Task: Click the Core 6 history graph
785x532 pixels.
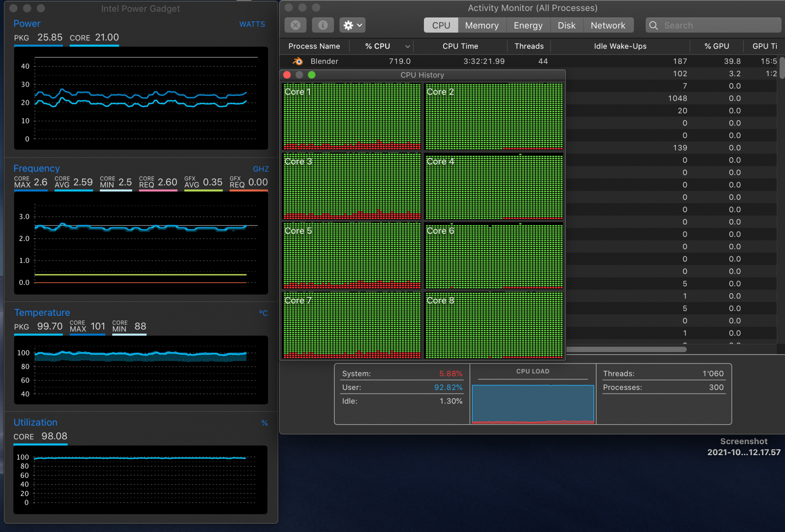Action: tap(494, 255)
